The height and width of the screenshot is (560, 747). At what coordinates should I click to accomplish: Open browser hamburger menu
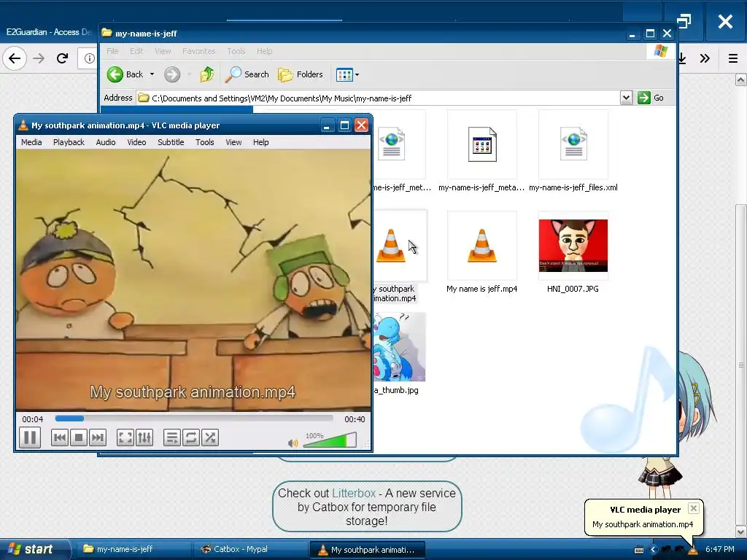tap(732, 58)
